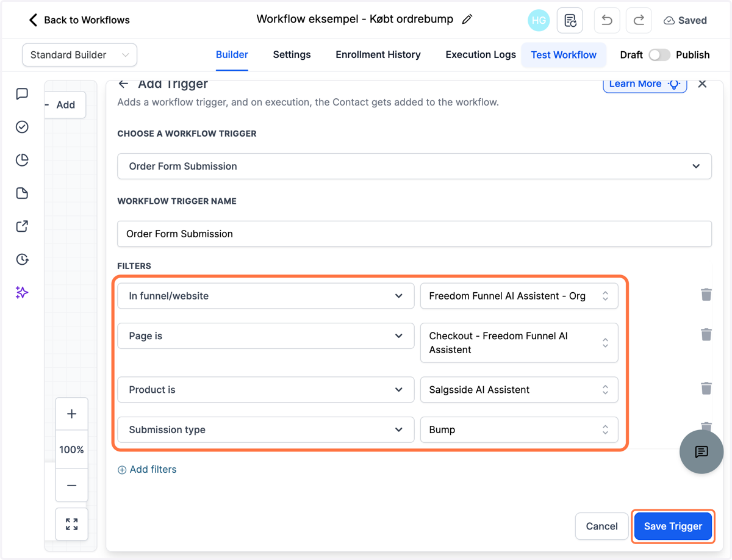The height and width of the screenshot is (560, 732).
Task: Edit workflow name with pencil icon
Action: click(x=467, y=20)
